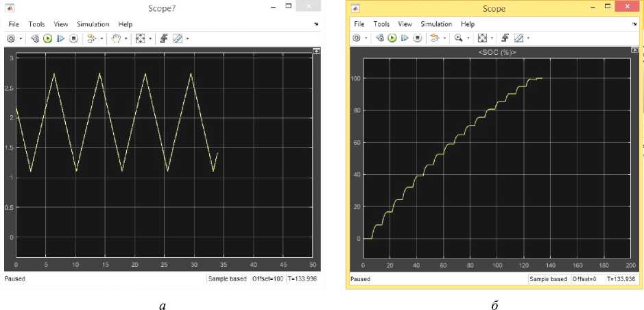This screenshot has height=310, width=644.
Task: Click 'Sample based' status text in Scope7
Action: point(227,279)
